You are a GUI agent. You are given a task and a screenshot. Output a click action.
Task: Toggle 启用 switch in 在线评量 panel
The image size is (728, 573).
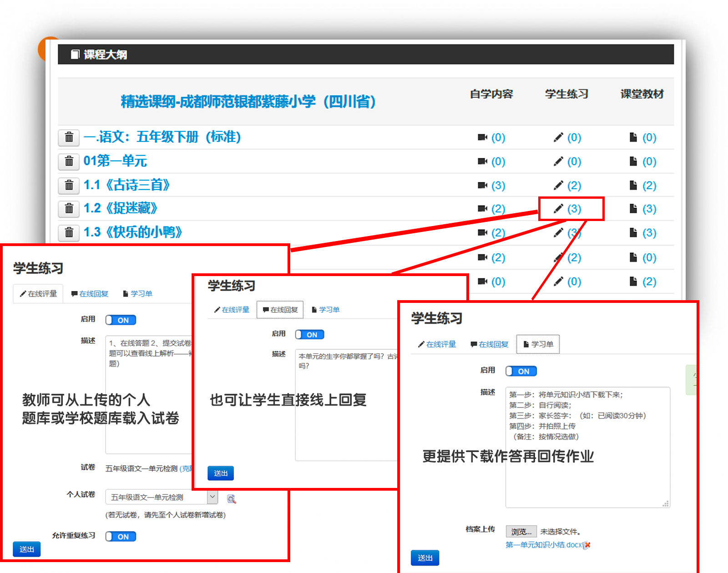(x=121, y=320)
